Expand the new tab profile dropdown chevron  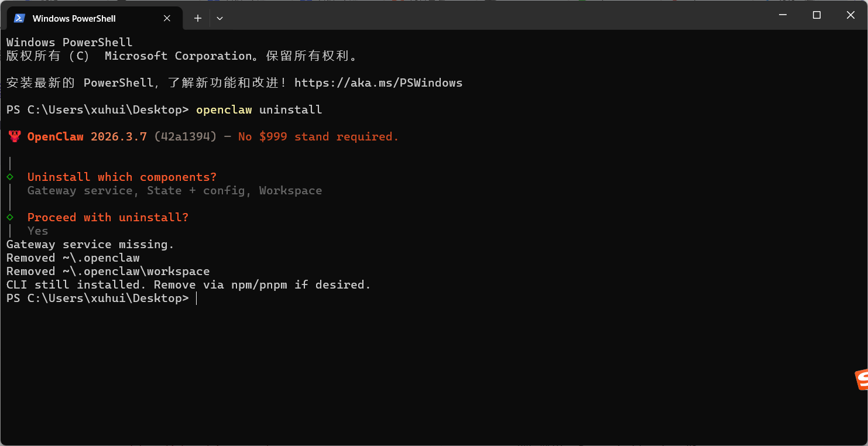point(219,18)
